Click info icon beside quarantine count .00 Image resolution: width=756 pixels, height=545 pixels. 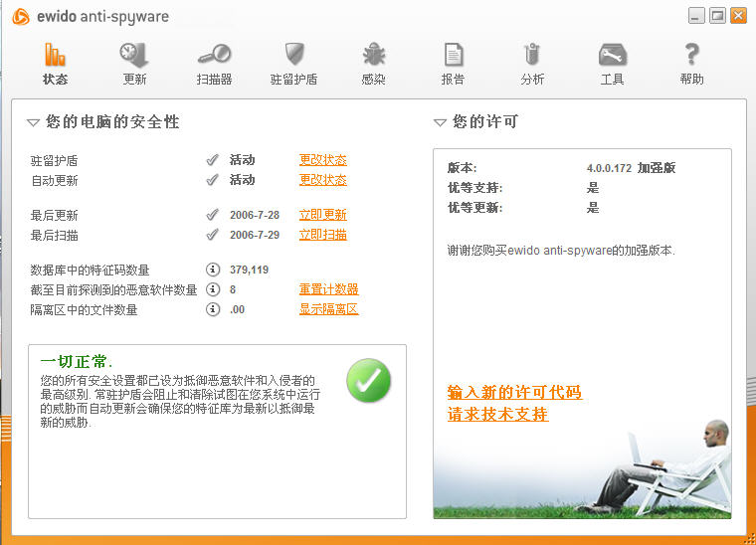pyautogui.click(x=213, y=309)
